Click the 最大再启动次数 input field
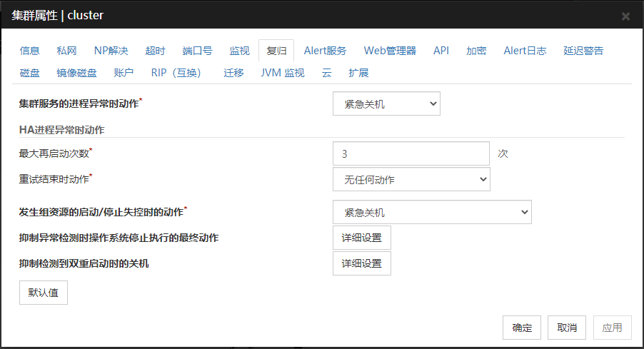 (411, 153)
